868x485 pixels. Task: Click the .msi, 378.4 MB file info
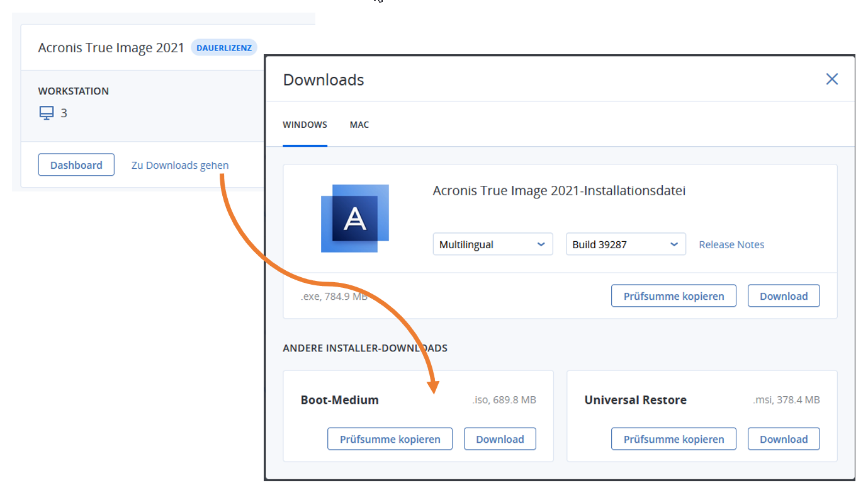tap(787, 400)
